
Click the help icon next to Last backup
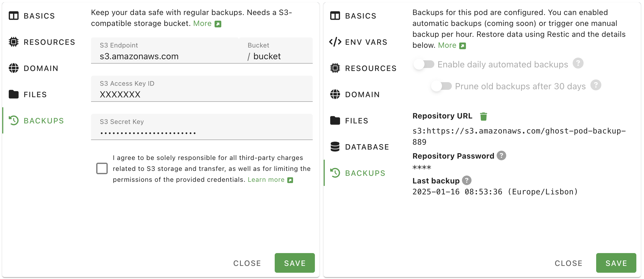pos(467,180)
